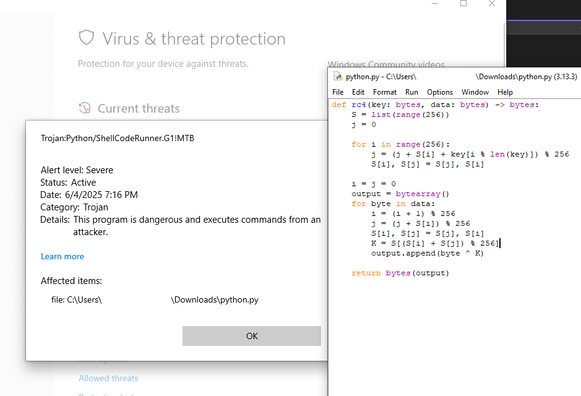Click the Current threats history icon
Image resolution: width=581 pixels, height=396 pixels.
tap(85, 108)
